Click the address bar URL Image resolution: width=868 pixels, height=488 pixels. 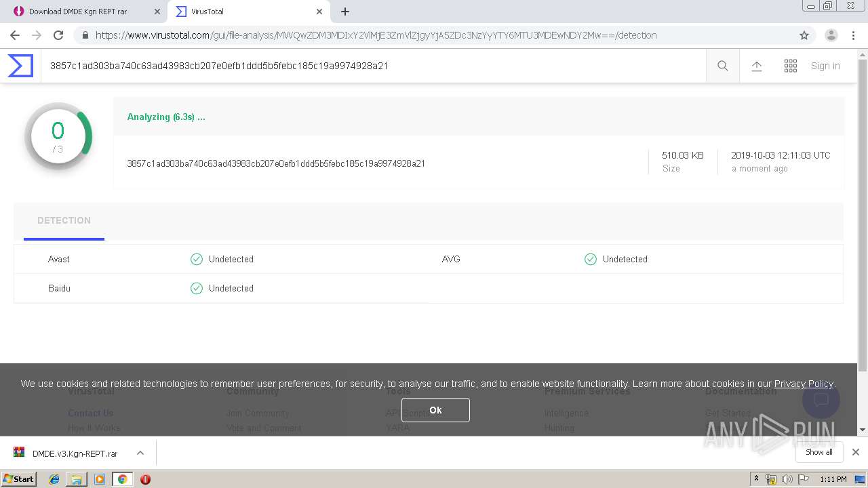pyautogui.click(x=376, y=35)
